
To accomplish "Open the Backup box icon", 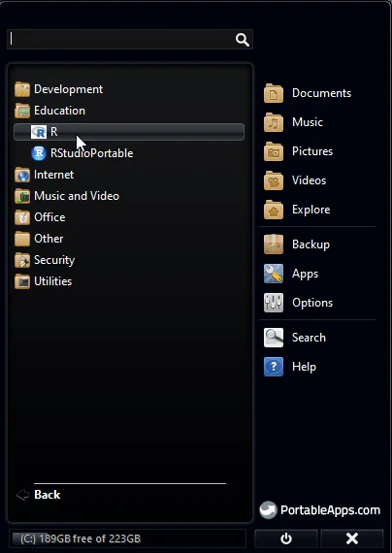I will (274, 244).
